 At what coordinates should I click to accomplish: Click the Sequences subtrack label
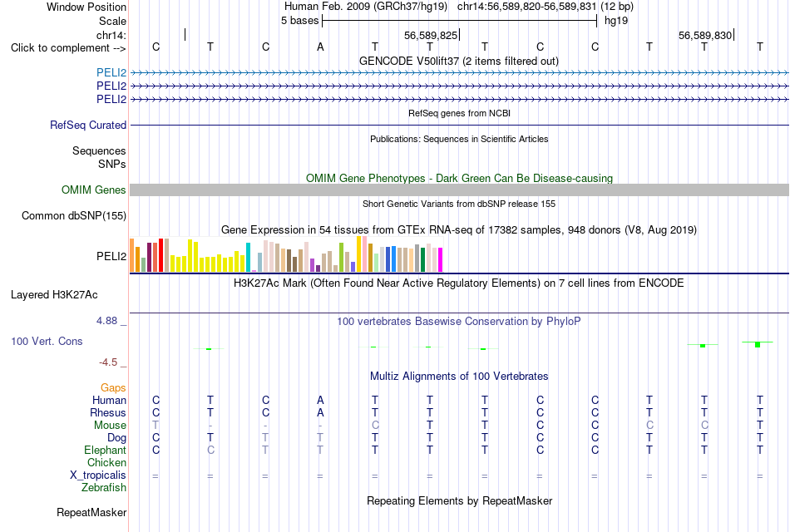click(99, 150)
